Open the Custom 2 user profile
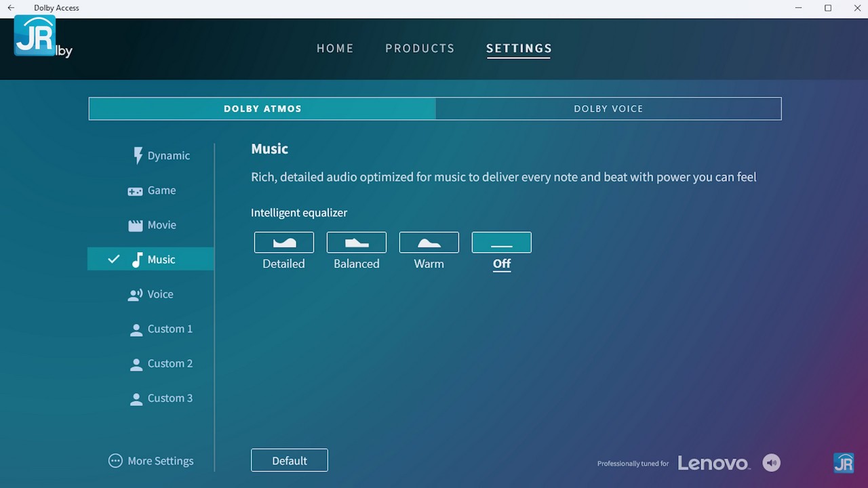The image size is (868, 488). [161, 363]
